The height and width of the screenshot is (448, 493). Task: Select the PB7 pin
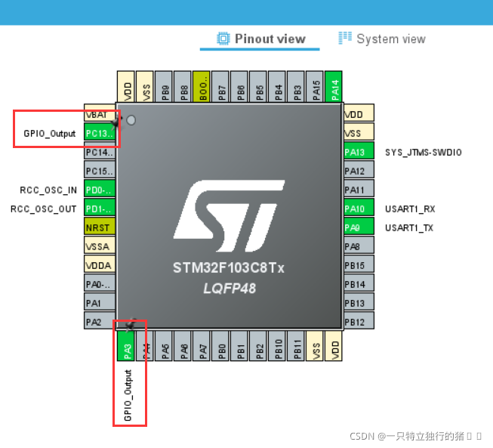tap(220, 87)
